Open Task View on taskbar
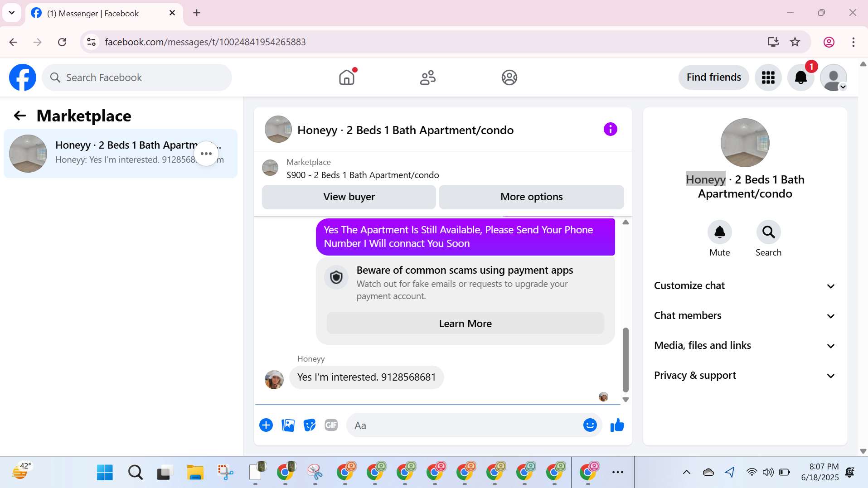This screenshot has height=488, width=868. pos(165,473)
